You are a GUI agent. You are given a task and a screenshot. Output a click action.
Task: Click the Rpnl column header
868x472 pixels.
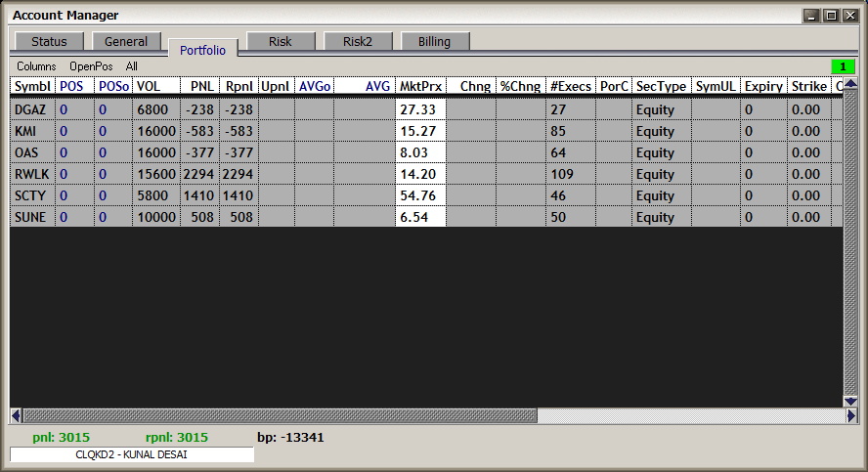pos(239,86)
